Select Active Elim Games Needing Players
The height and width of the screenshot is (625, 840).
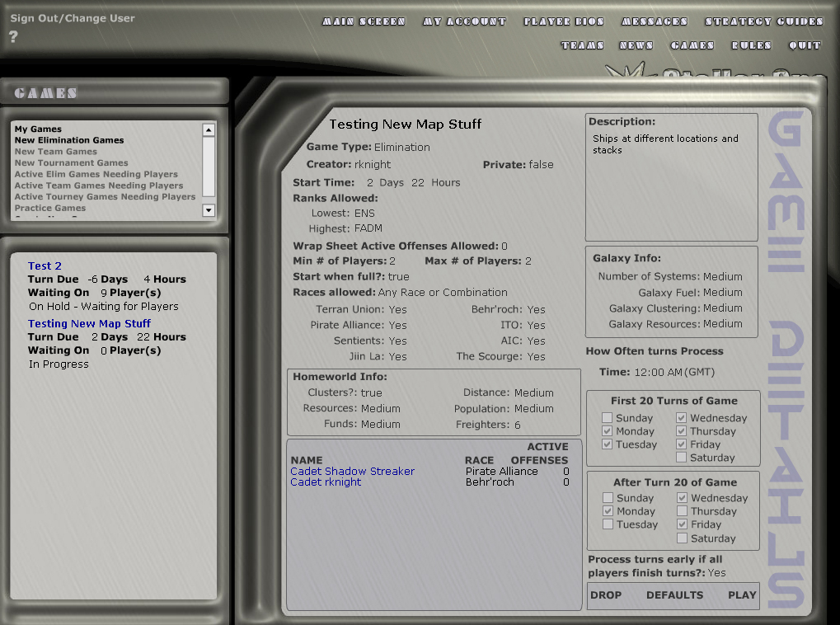point(96,174)
